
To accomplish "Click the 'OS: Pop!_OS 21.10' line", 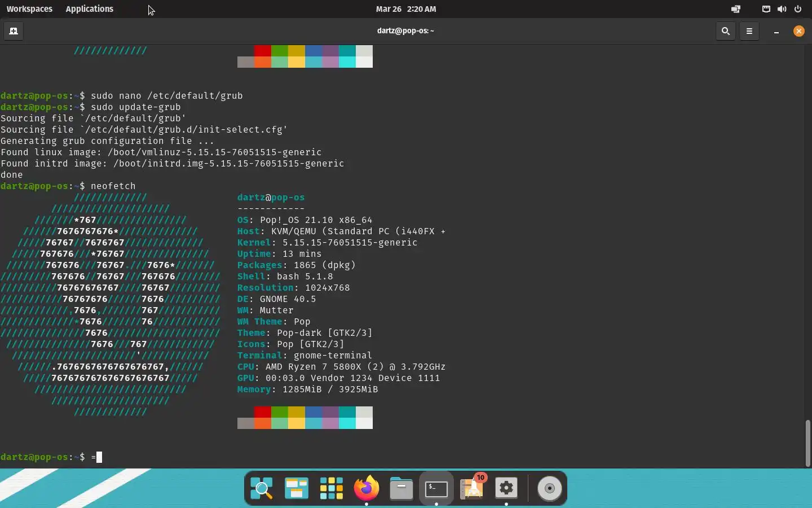I will pyautogui.click(x=305, y=220).
